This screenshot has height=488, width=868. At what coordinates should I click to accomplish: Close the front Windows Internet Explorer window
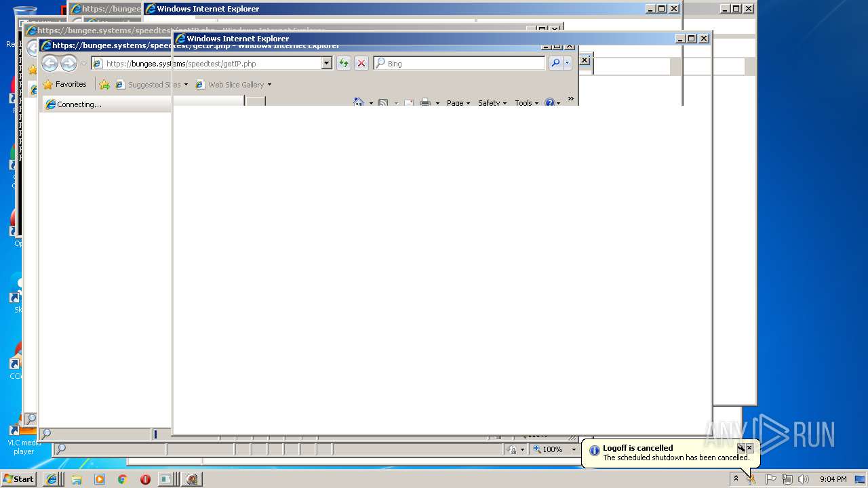[x=704, y=39]
